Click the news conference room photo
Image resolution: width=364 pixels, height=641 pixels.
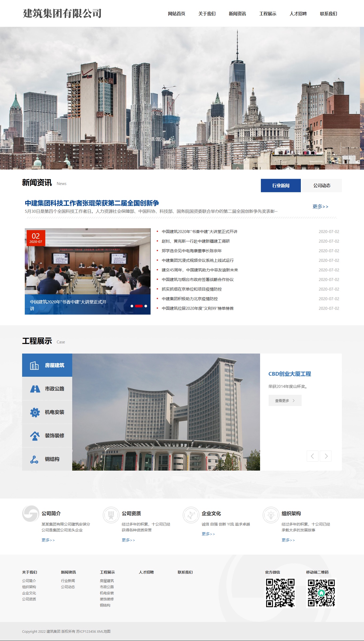point(87,264)
